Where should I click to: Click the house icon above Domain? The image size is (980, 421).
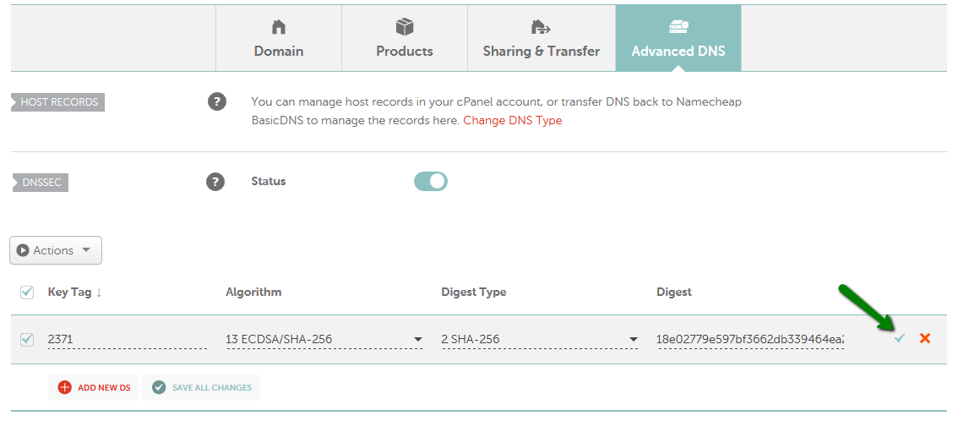[279, 27]
